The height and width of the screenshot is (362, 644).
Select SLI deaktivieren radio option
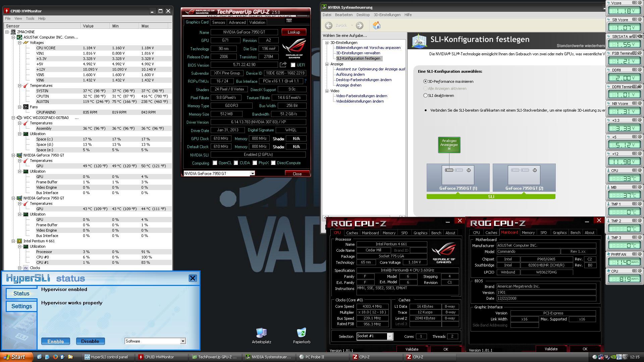coord(425,96)
